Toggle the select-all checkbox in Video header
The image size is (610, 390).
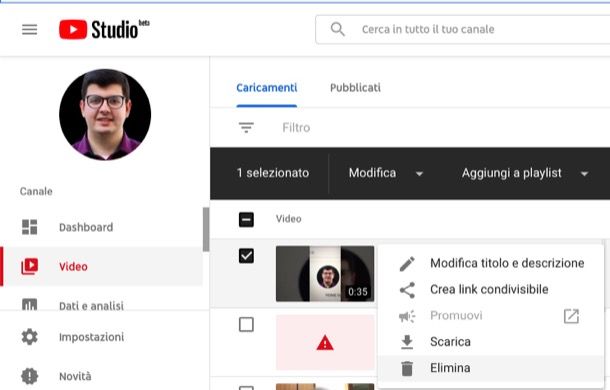tap(246, 220)
